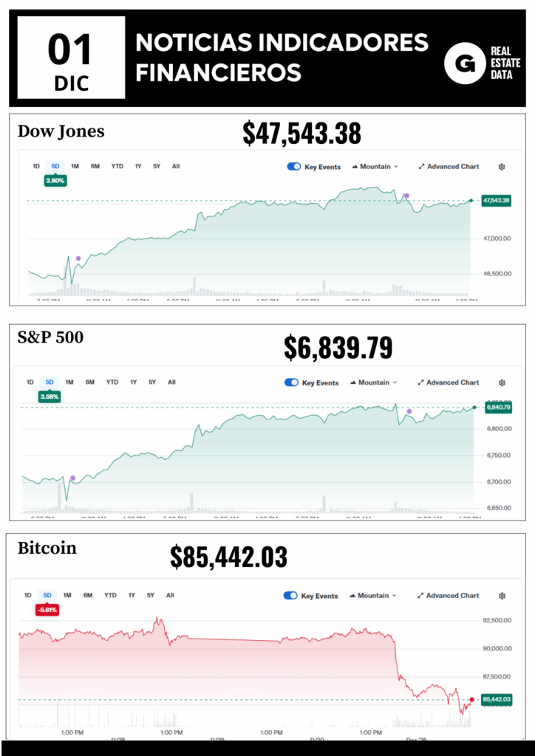The image size is (535, 756).
Task: Expand Mountain chart type dropdown for Dow Jones
Action: click(x=375, y=167)
